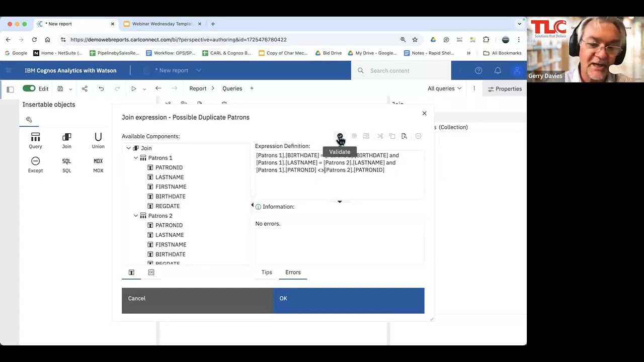Reload the browser page

coord(34,39)
